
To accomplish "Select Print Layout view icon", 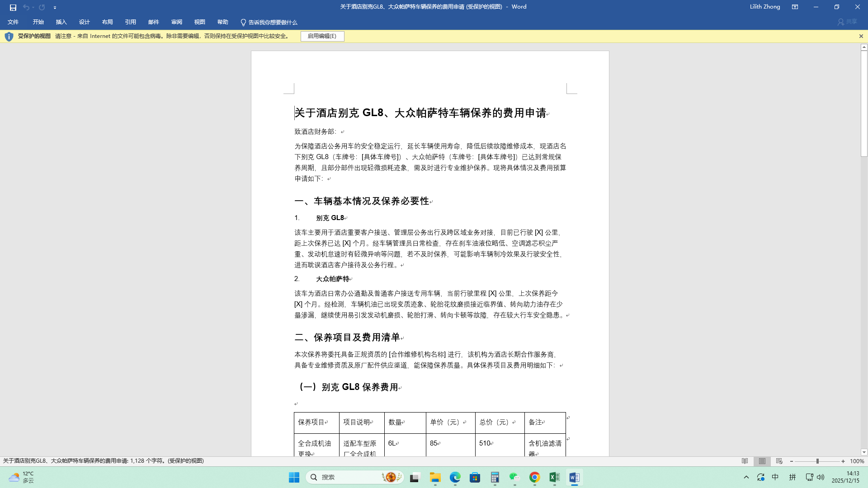I will (762, 461).
